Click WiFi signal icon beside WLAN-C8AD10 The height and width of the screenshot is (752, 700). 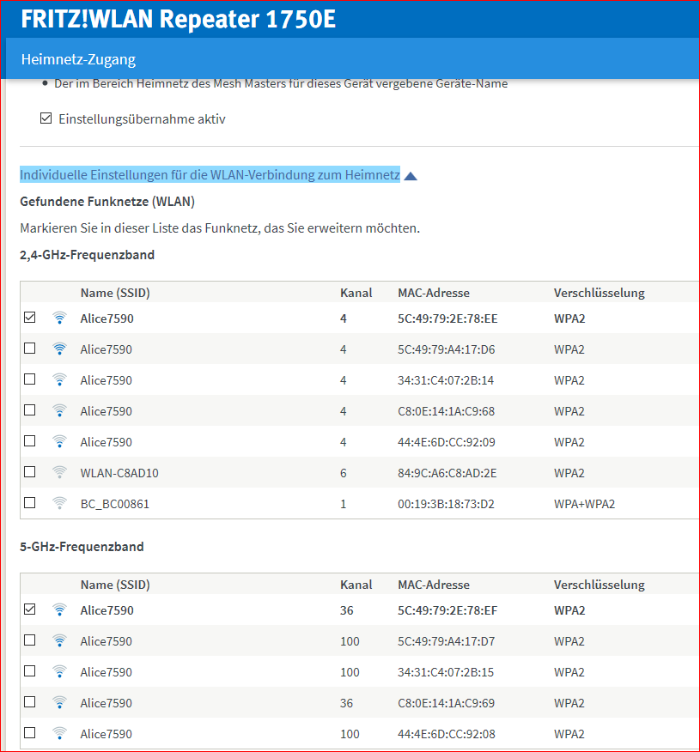click(59, 472)
